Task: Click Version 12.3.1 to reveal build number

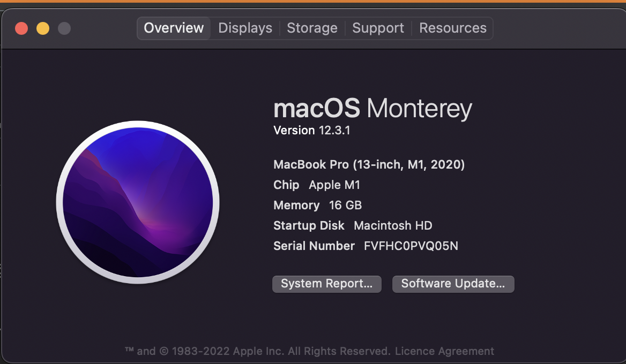Action: pos(311,130)
